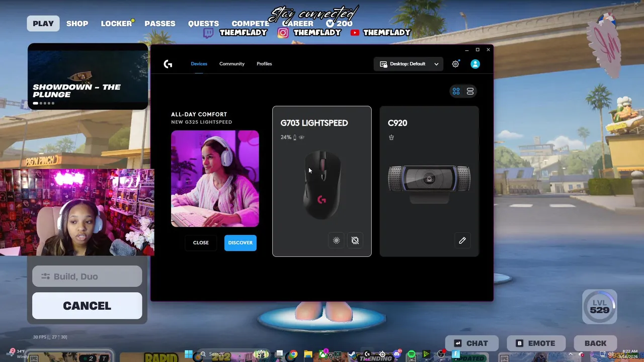Open LIGHTSYNC settings on G703 card
This screenshot has height=362, width=644.
tap(337, 240)
